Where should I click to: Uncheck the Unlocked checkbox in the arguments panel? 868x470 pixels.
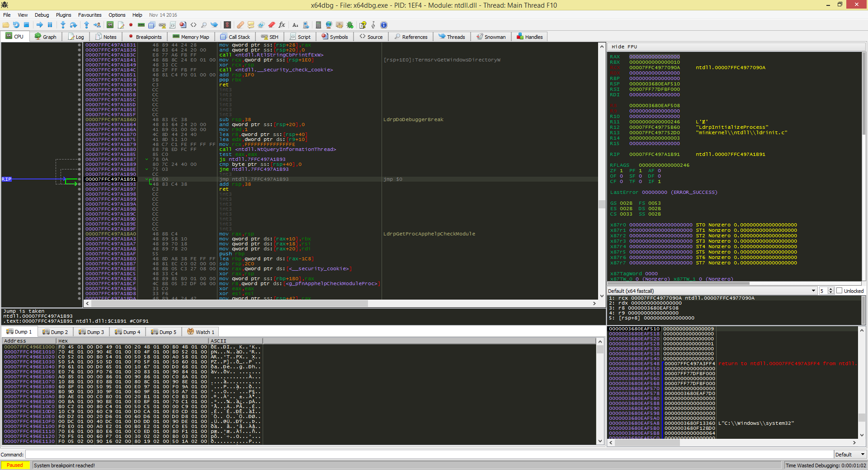[x=840, y=291]
